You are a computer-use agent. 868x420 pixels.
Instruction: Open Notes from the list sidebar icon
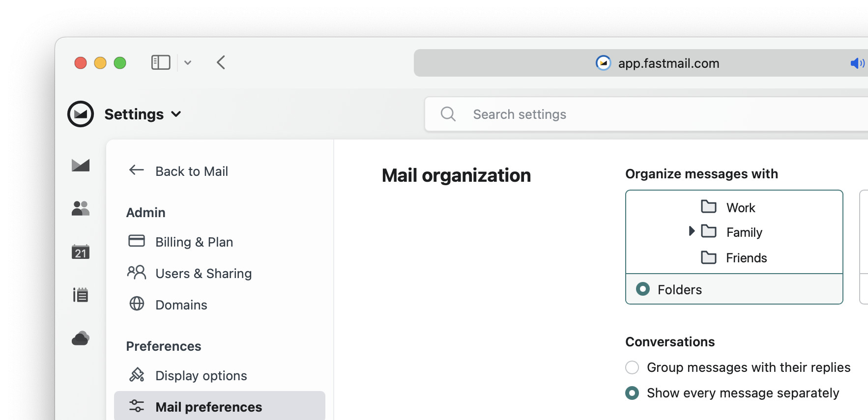pos(81,295)
